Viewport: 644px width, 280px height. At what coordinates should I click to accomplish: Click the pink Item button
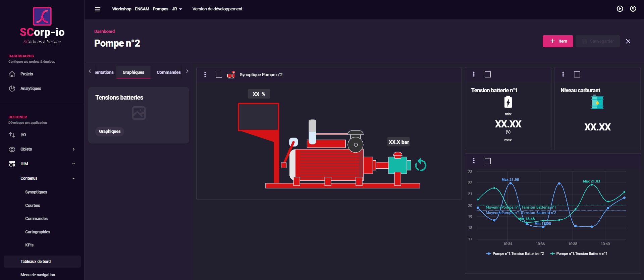coord(557,41)
